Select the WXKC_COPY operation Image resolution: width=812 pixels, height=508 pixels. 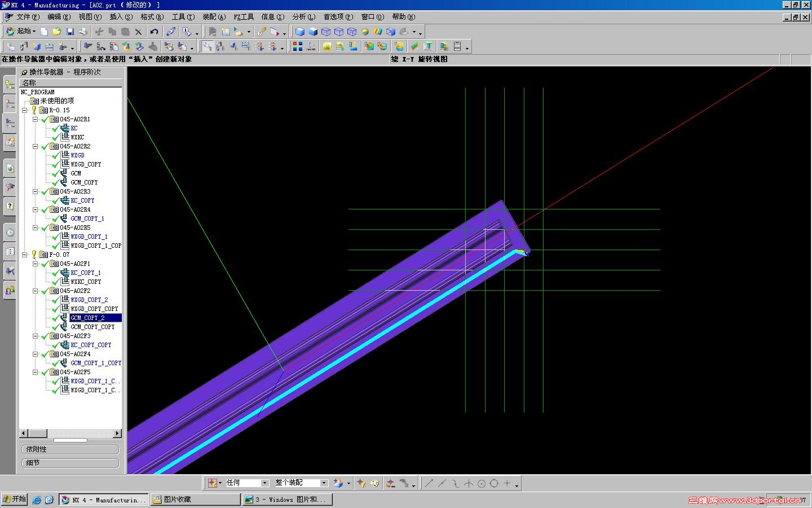point(86,282)
